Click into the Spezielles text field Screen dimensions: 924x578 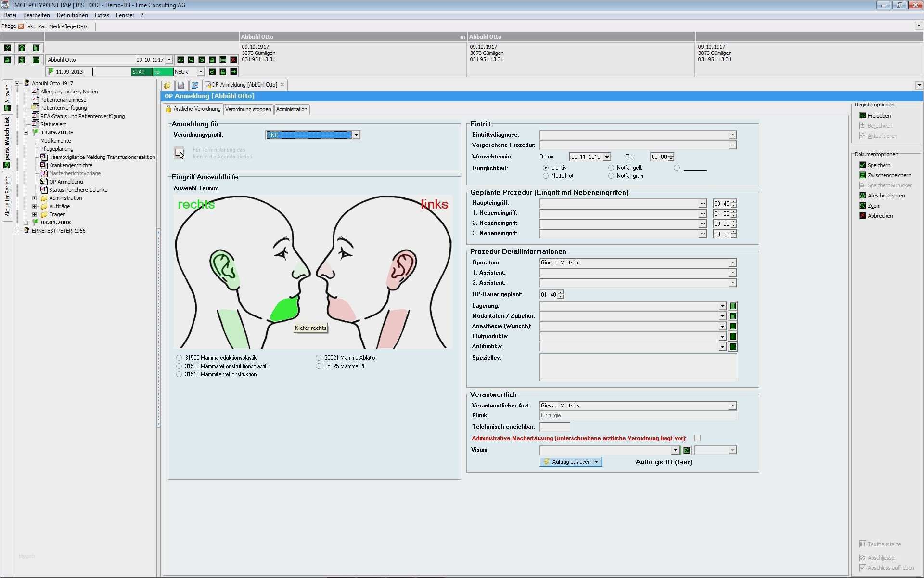click(638, 367)
